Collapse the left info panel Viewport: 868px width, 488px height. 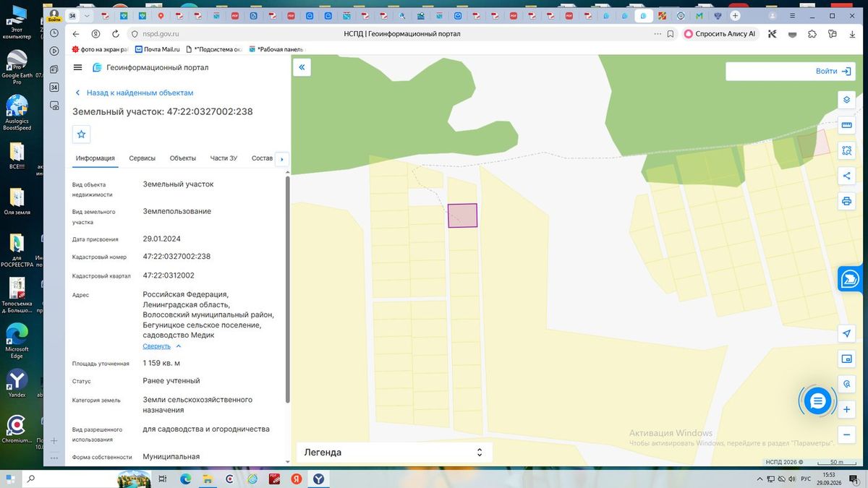tap(302, 67)
